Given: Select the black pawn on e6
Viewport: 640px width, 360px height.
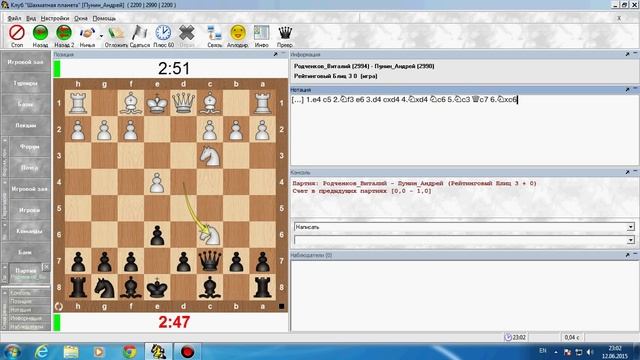Looking at the screenshot, I should (x=157, y=235).
